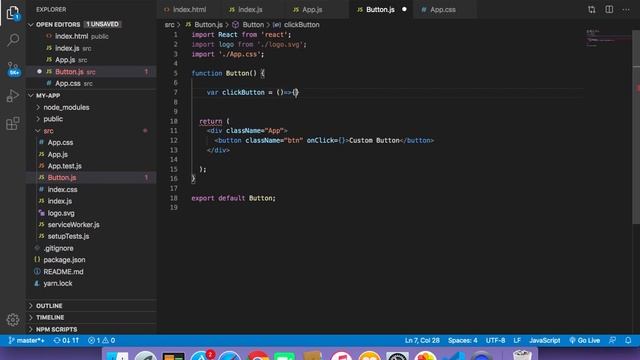Click the Button function breadcrumb

253,25
